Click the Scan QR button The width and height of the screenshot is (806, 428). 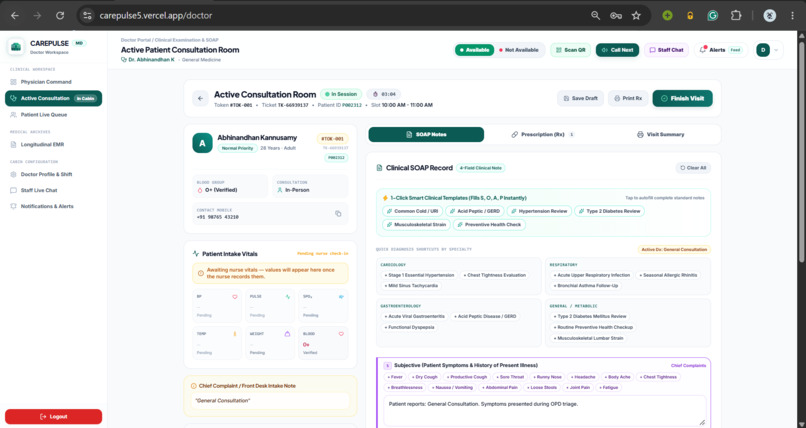(571, 50)
